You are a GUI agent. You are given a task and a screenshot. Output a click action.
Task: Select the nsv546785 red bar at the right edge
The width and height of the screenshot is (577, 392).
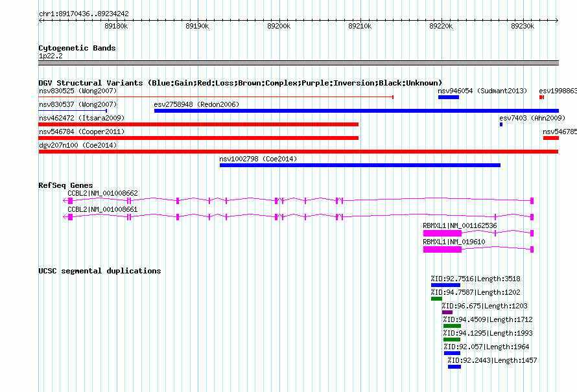click(x=551, y=138)
